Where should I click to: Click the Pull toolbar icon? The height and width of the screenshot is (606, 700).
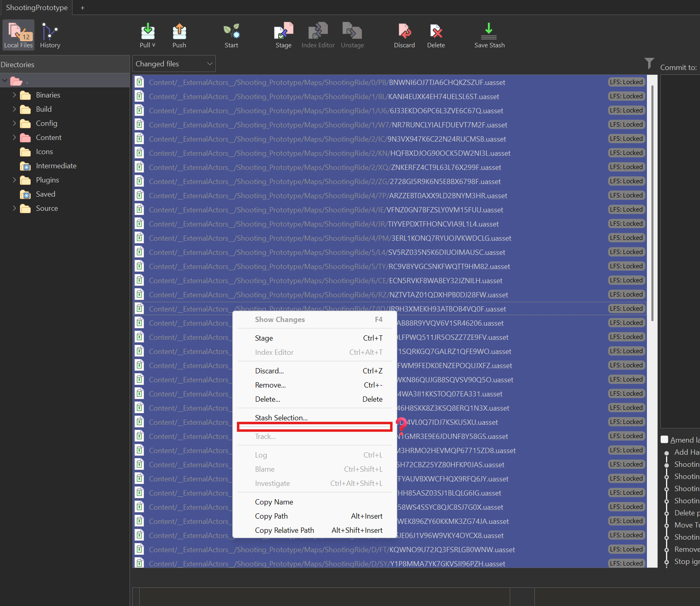147,32
